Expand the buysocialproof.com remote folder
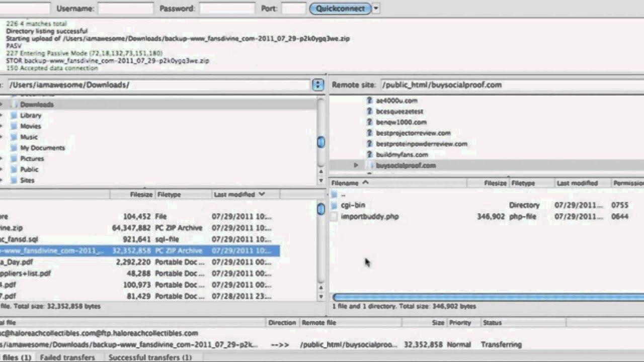The height and width of the screenshot is (362, 644). pos(356,165)
